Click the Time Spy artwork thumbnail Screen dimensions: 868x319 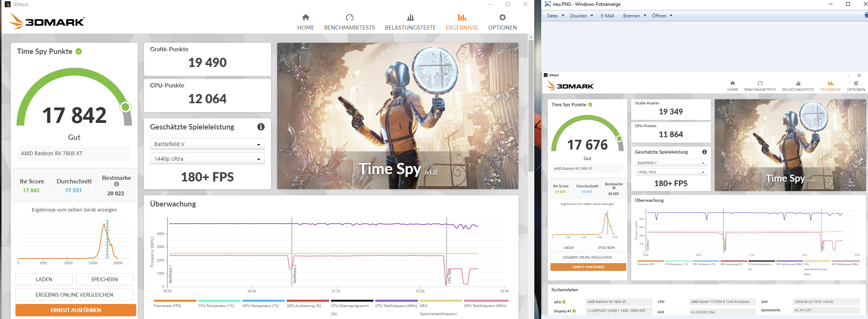coord(398,116)
